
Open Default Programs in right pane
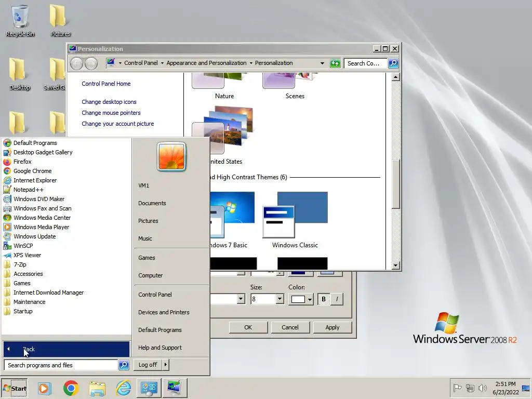(x=160, y=330)
